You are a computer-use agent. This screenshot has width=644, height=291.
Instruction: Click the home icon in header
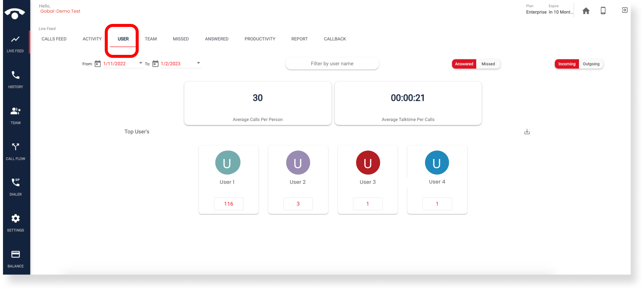(586, 11)
